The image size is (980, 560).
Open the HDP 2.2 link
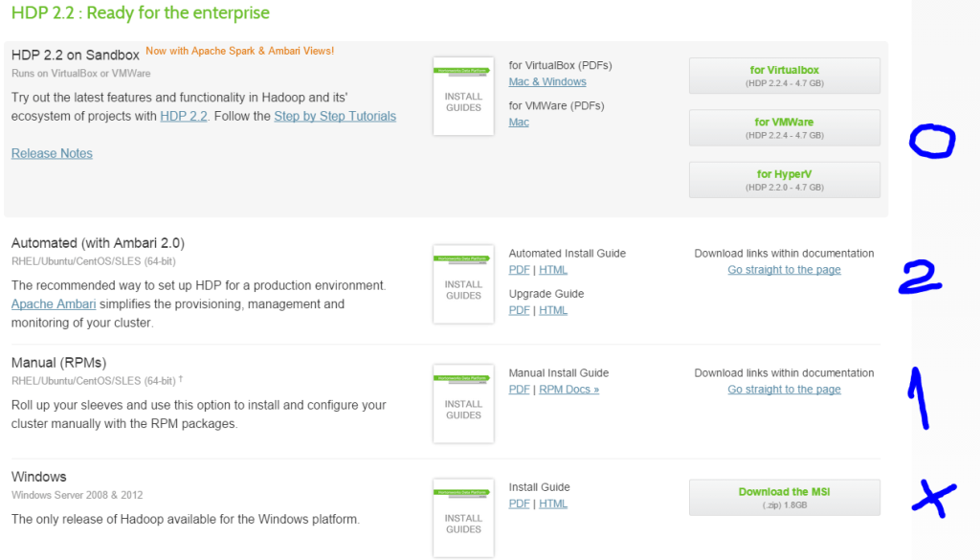pos(184,115)
